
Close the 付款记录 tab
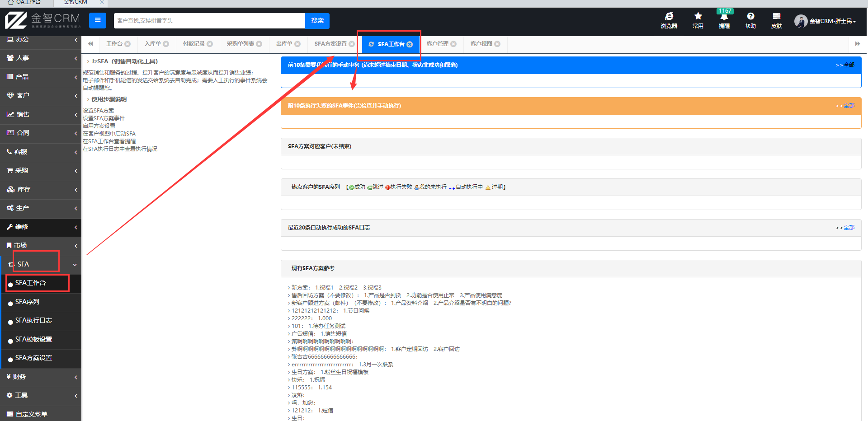(x=210, y=44)
